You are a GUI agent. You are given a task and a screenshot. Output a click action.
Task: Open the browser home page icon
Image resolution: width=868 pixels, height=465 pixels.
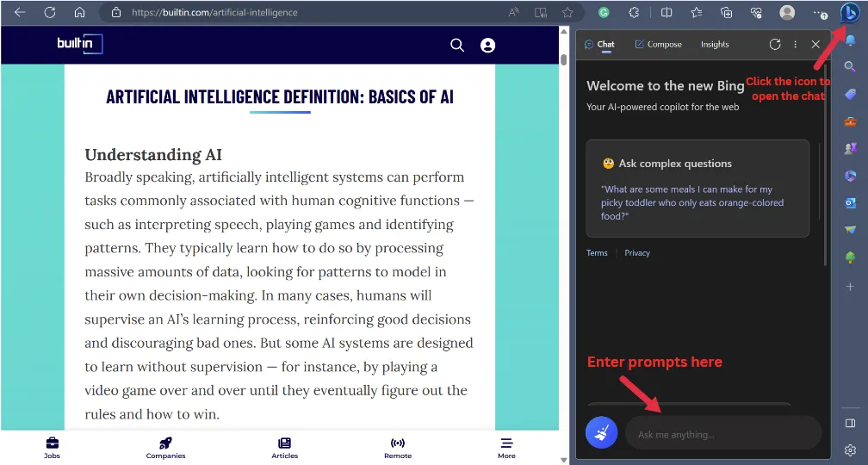tap(80, 12)
